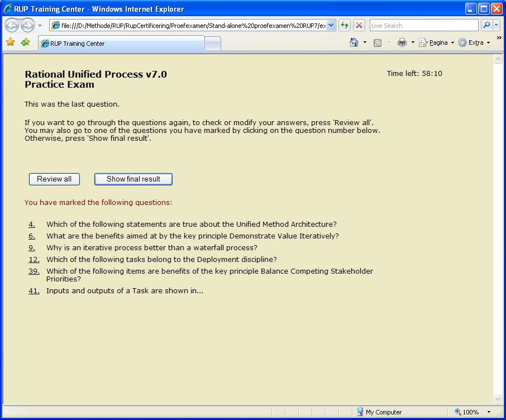Open the recent pages dropdown arrow
The height and width of the screenshot is (420, 506).
(x=40, y=26)
